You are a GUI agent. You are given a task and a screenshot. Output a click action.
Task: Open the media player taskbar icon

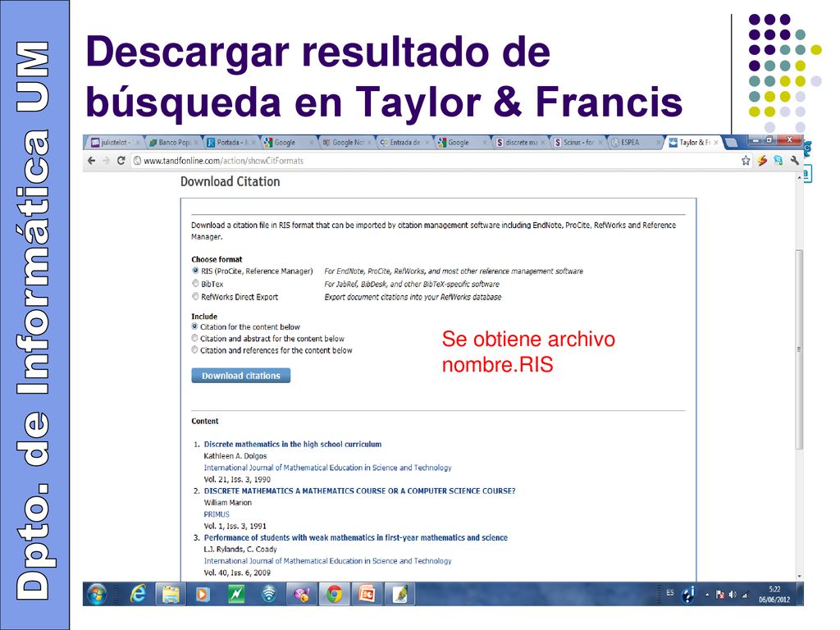pyautogui.click(x=203, y=594)
